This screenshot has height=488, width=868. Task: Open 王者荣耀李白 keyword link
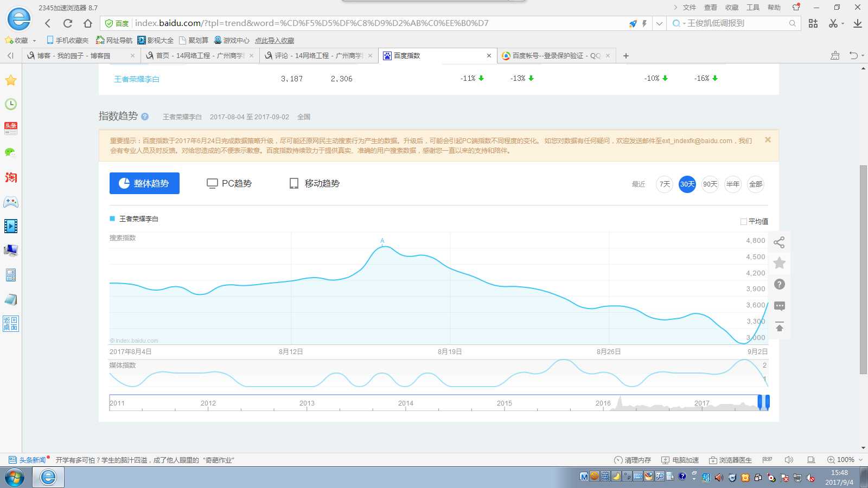click(x=137, y=79)
